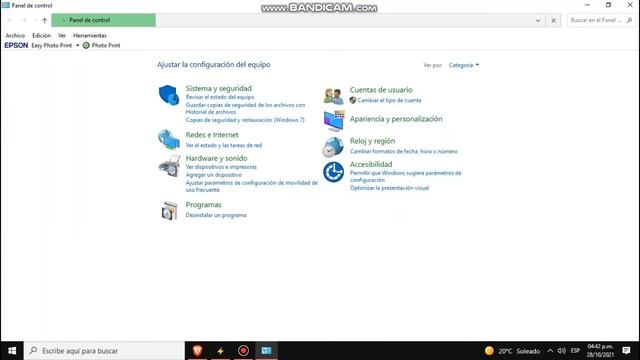Click the forward arrow navigation button
640x360 pixels.
click(x=24, y=20)
